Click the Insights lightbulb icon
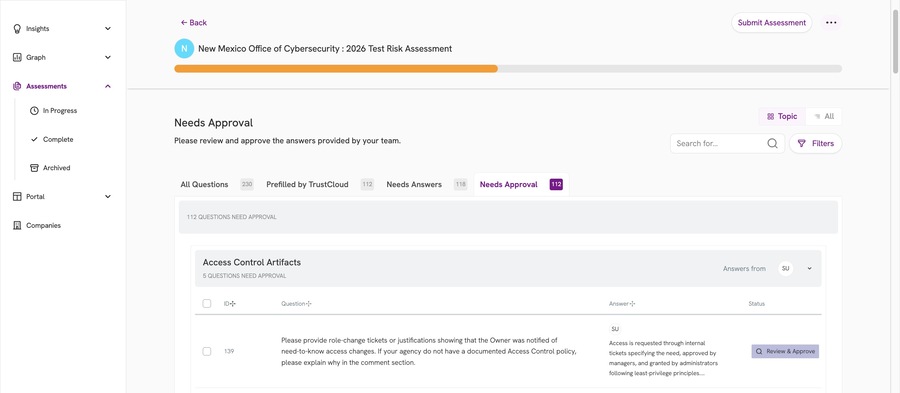 [17, 29]
